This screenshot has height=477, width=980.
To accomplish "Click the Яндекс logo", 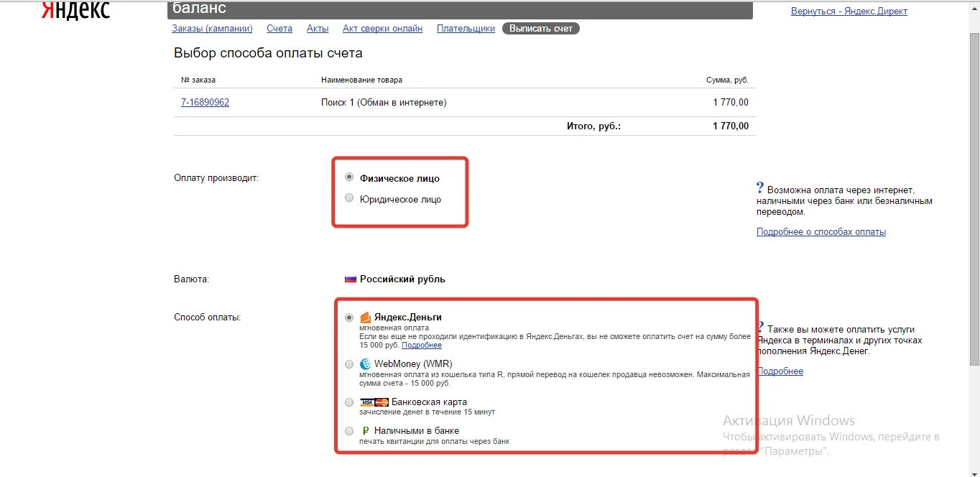I will pyautogui.click(x=75, y=9).
